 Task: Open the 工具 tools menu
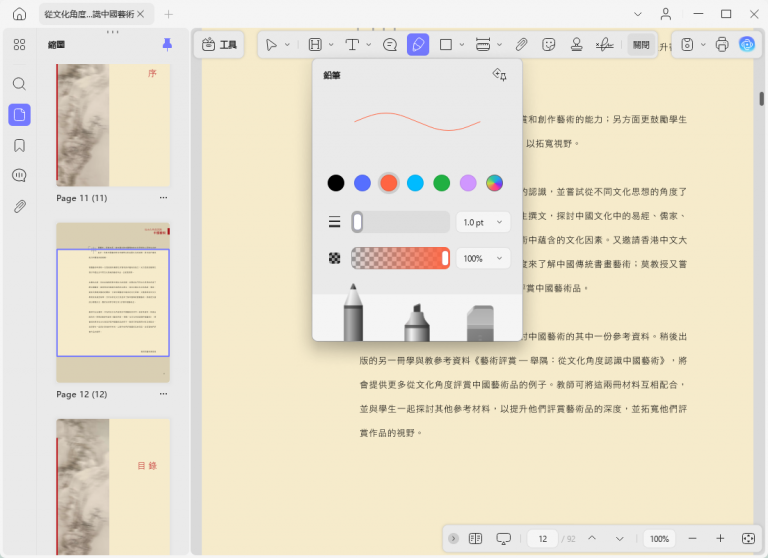coord(219,45)
